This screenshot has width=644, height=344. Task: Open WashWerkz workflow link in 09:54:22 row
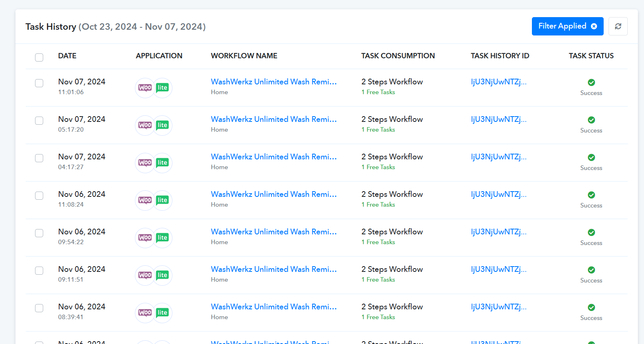click(274, 232)
